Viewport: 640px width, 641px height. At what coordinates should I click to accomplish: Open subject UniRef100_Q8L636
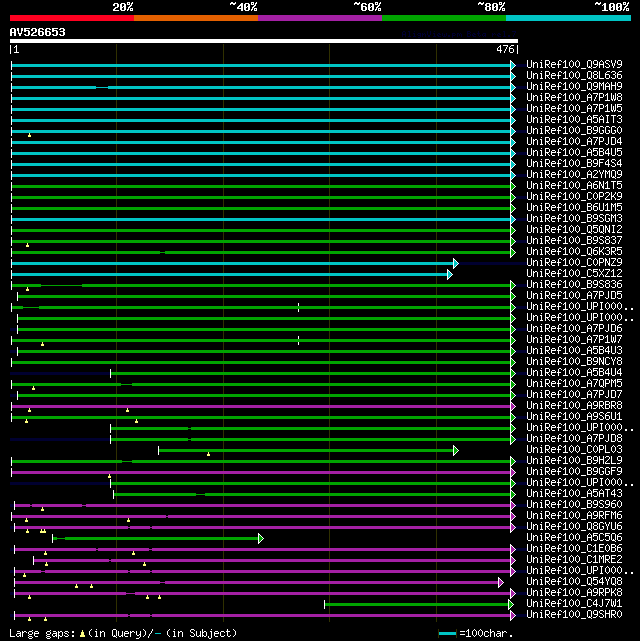tap(574, 76)
